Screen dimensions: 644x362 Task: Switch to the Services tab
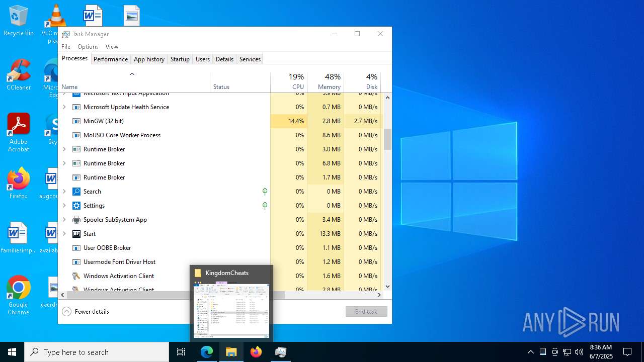click(250, 59)
